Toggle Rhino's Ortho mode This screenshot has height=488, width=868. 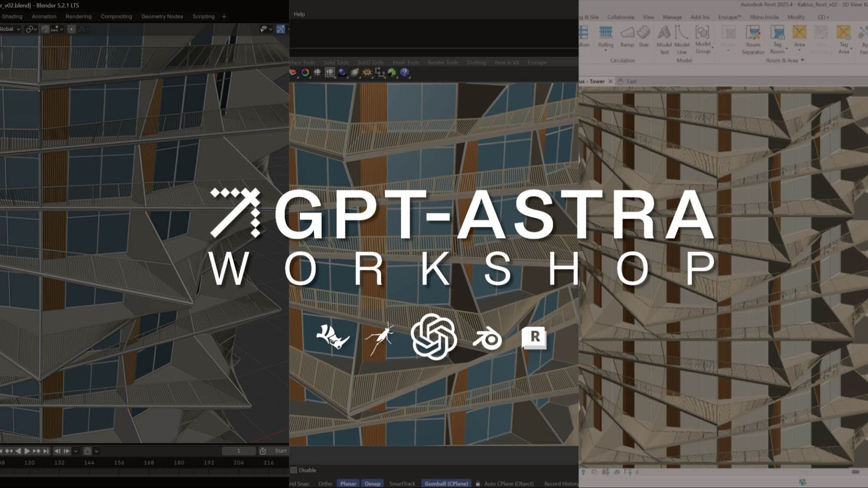tap(325, 483)
